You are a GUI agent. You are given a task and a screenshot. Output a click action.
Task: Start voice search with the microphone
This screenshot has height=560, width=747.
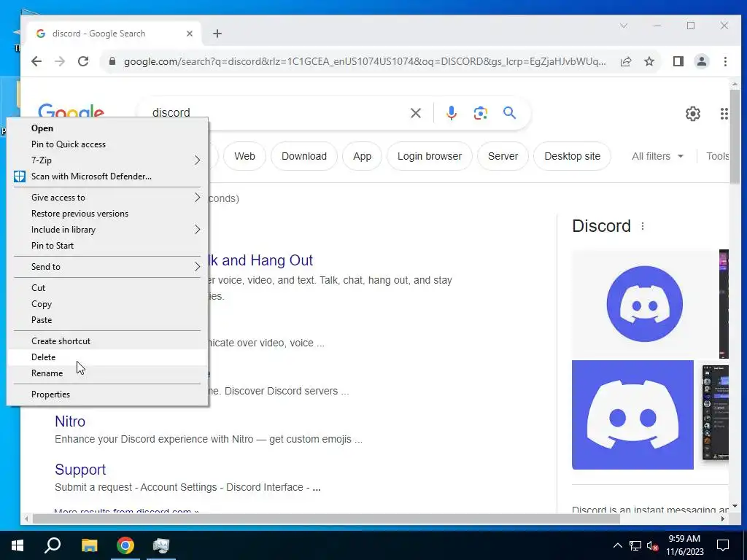pyautogui.click(x=452, y=113)
